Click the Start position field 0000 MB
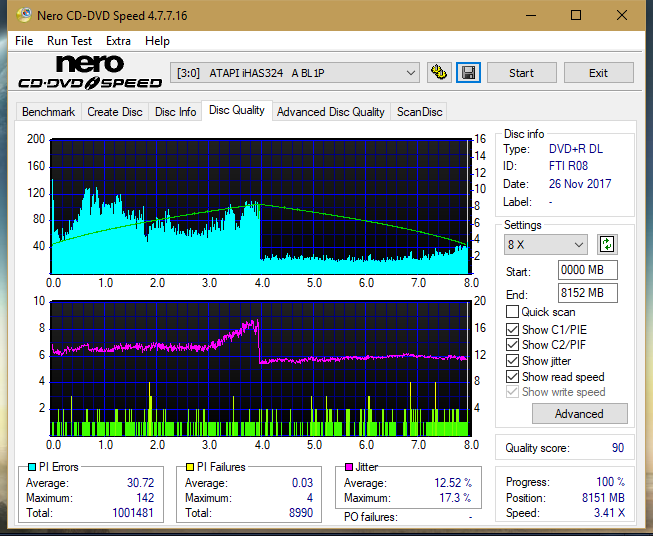The width and height of the screenshot is (653, 536). pyautogui.click(x=588, y=270)
